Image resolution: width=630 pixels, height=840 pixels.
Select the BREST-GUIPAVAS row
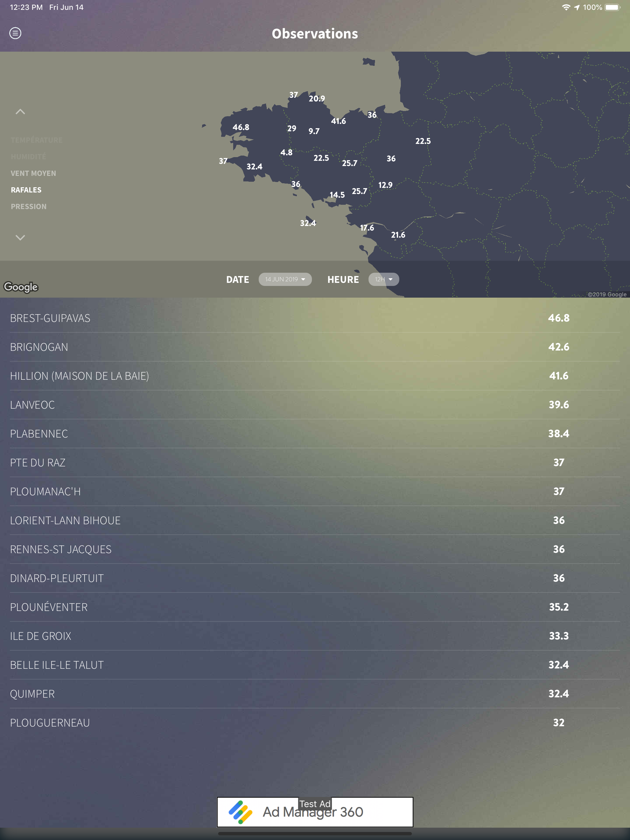[x=315, y=318]
